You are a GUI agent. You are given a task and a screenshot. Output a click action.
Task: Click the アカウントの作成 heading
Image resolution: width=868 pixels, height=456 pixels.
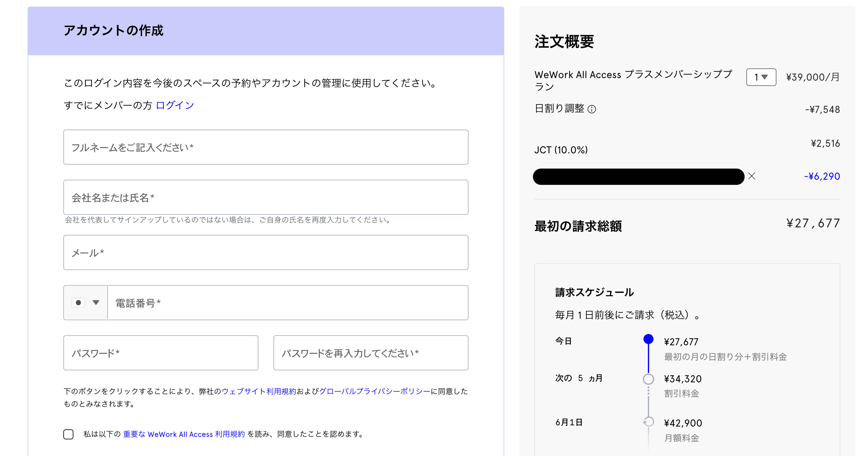pos(114,30)
